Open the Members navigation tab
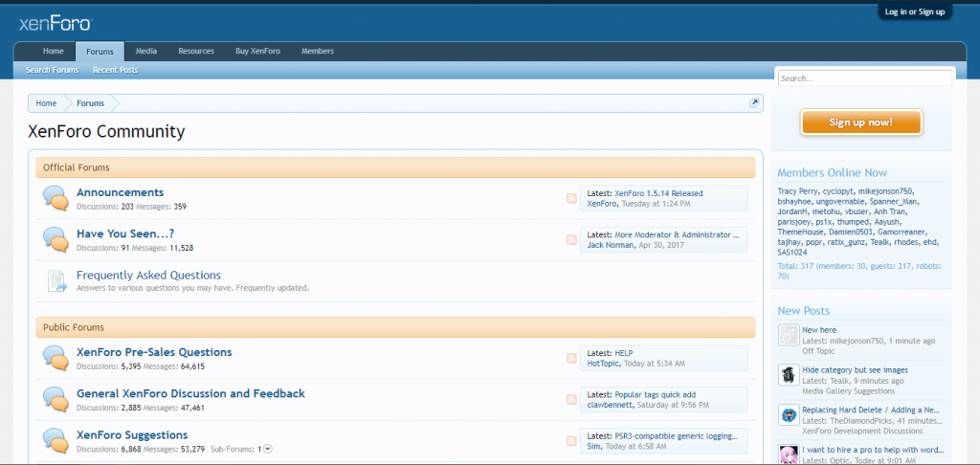This screenshot has width=980, height=465. point(318,52)
